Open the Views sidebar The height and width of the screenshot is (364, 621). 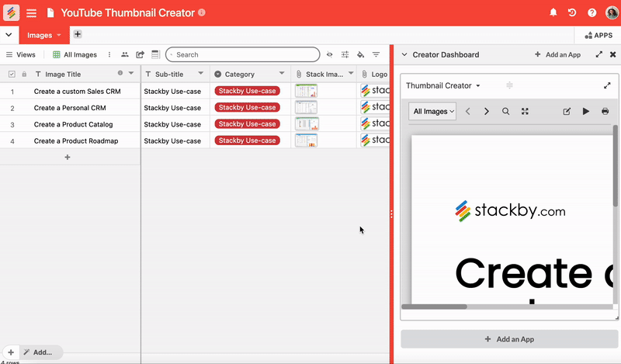(x=21, y=54)
